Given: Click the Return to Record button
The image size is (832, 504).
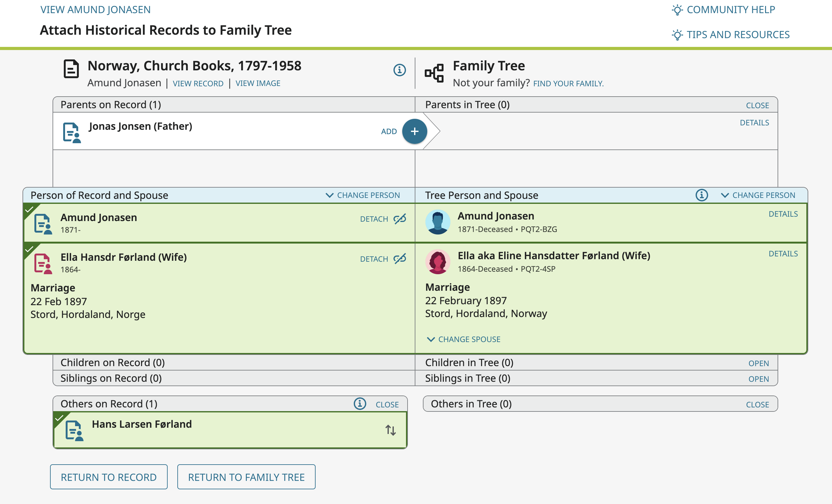Looking at the screenshot, I should click(109, 477).
